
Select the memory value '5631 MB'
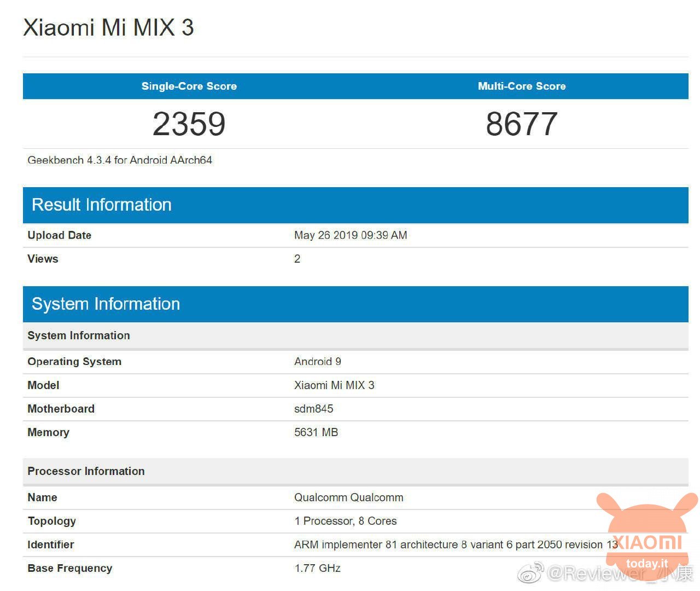click(316, 432)
